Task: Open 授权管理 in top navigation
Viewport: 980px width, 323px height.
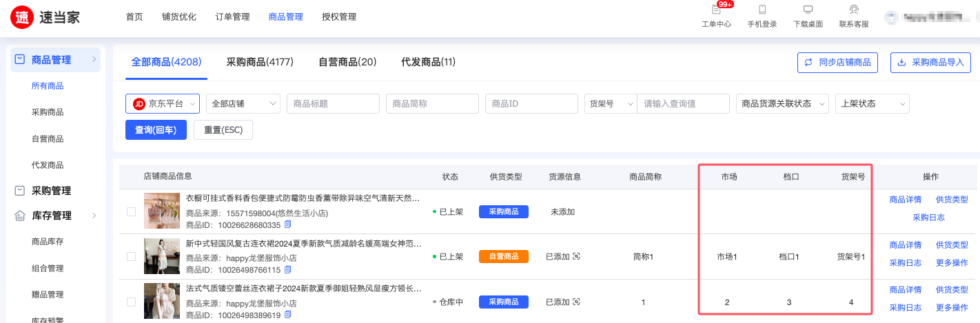Action: 339,17
